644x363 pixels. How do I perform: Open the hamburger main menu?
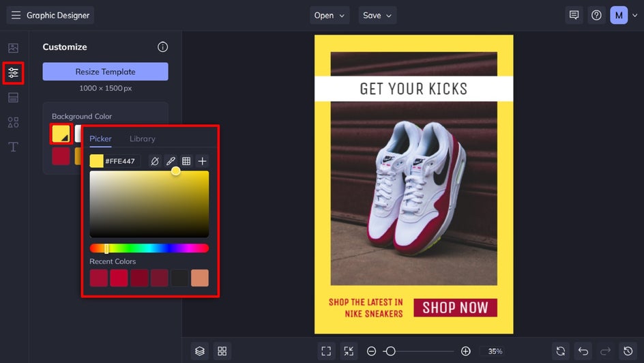click(x=16, y=15)
